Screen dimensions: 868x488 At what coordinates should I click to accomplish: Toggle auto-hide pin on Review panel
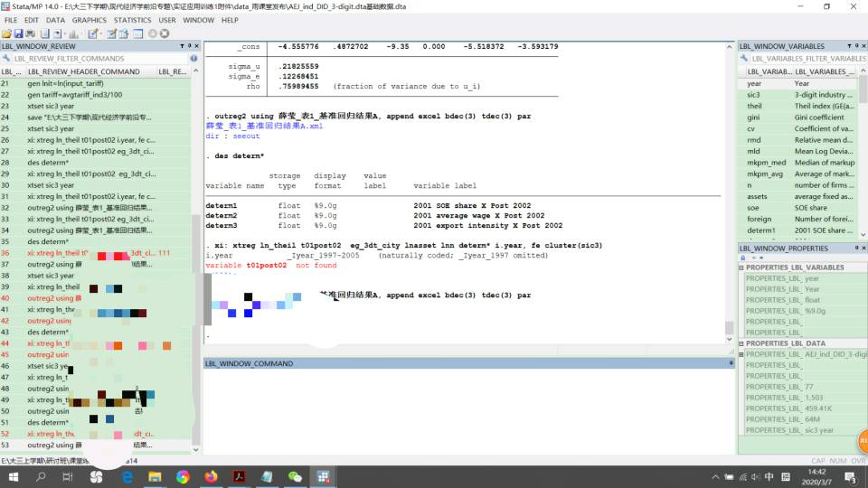(x=189, y=46)
